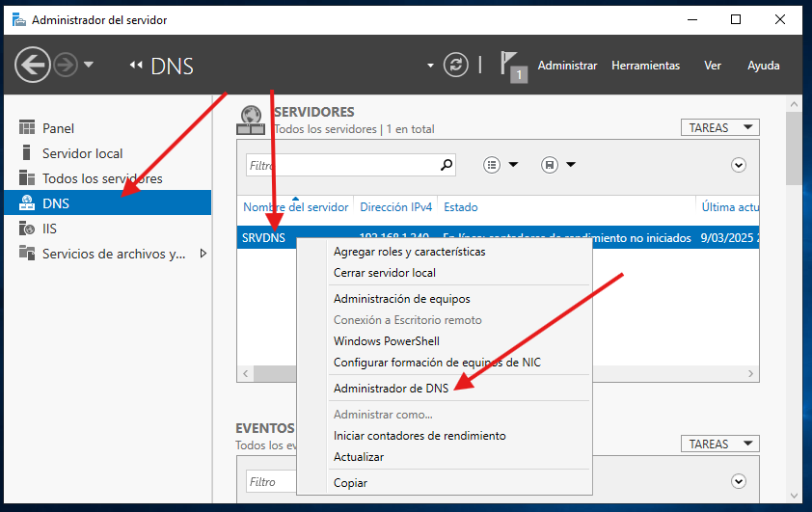Click the IIS role icon
The width and height of the screenshot is (812, 512).
26,228
